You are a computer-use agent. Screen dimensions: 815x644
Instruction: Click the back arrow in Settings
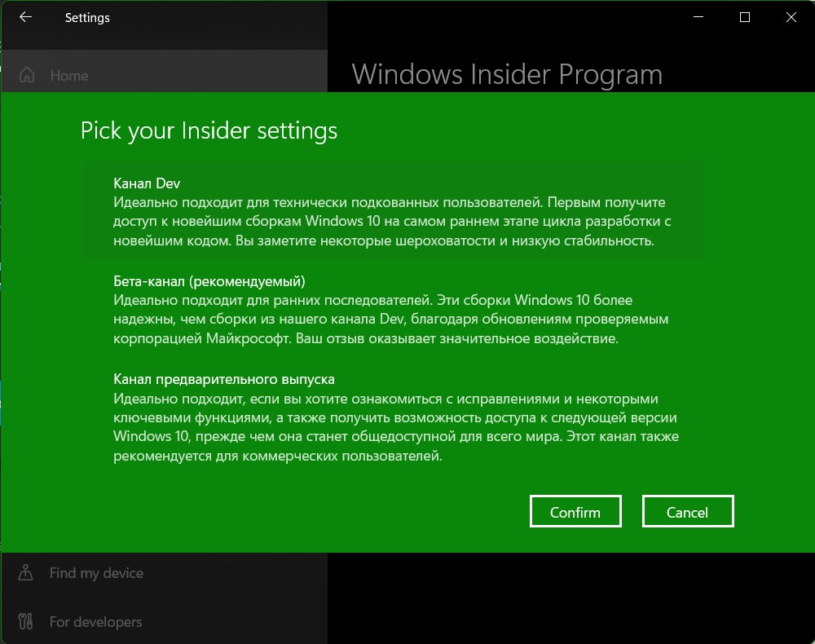tap(25, 17)
